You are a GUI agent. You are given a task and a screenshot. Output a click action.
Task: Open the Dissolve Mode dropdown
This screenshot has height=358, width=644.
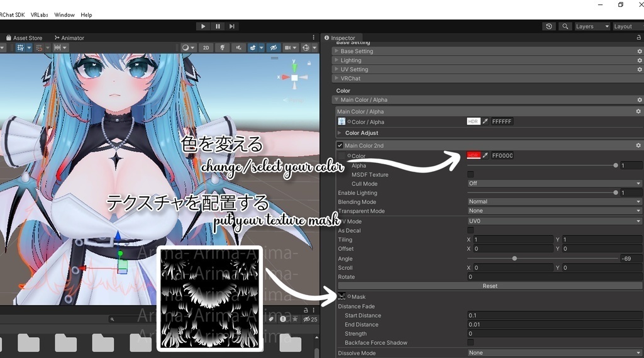(x=555, y=353)
